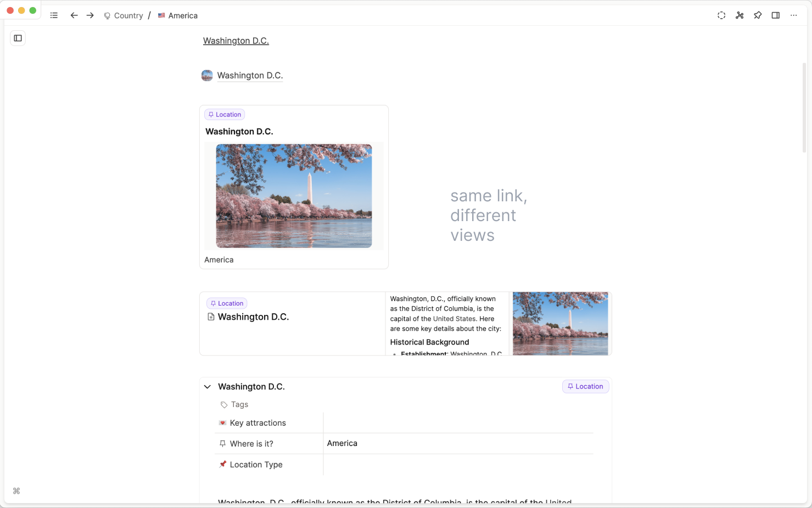
Task: Click the America value for Where is it?
Action: pos(342,443)
